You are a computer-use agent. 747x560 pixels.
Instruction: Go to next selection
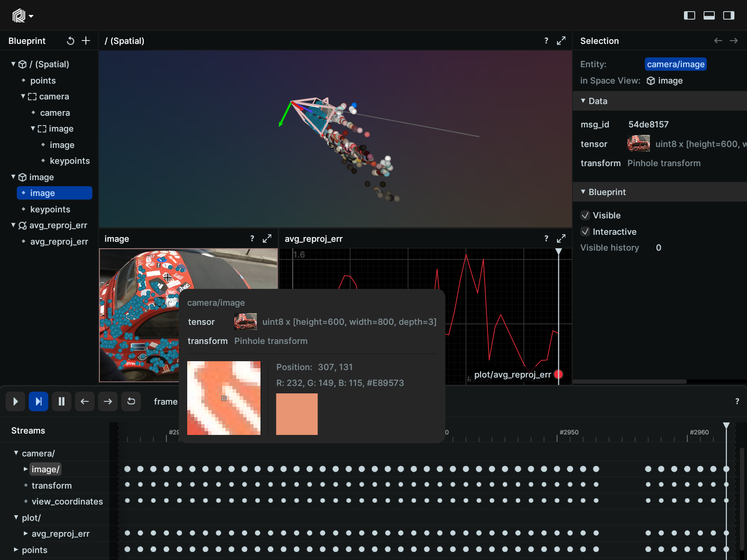click(733, 41)
